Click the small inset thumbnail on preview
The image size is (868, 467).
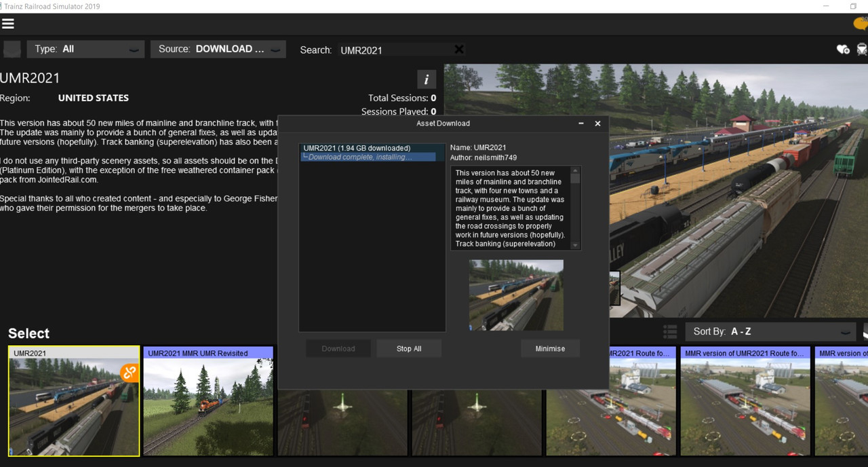[x=615, y=288]
